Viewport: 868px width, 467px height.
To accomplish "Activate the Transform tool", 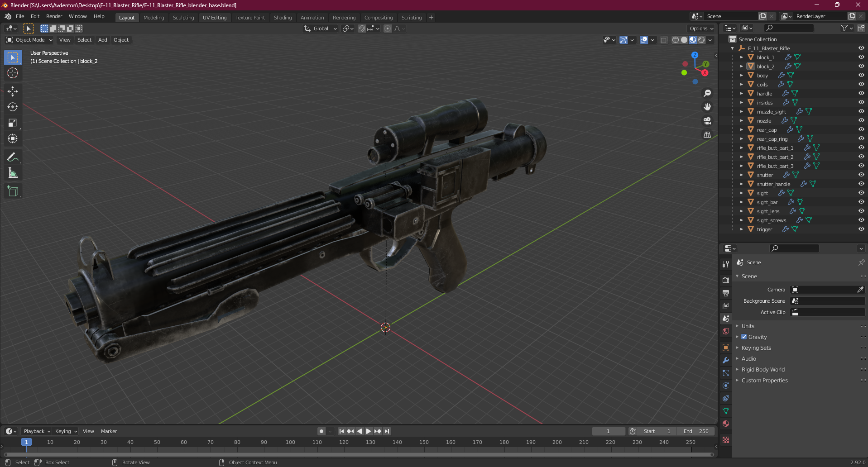I will pyautogui.click(x=13, y=139).
